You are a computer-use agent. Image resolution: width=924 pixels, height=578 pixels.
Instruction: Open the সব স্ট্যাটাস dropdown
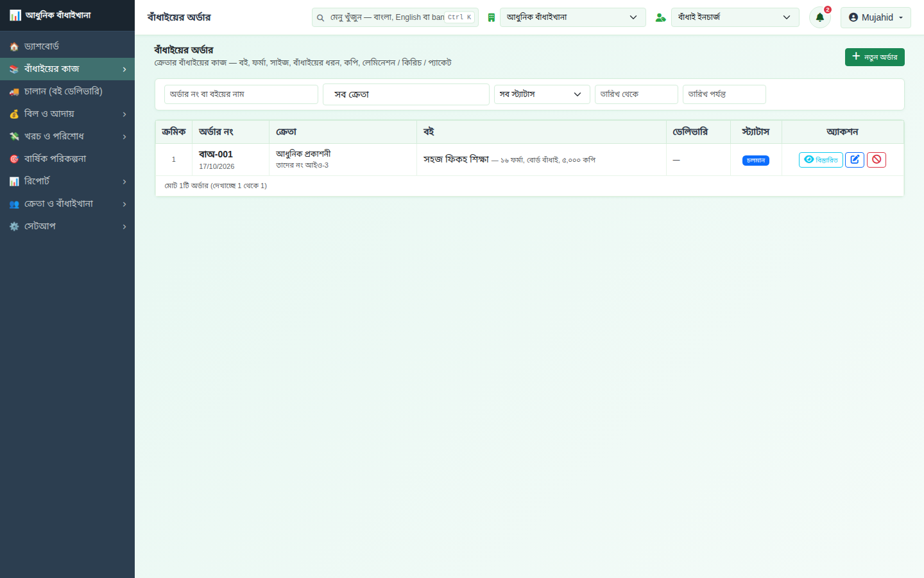[542, 94]
